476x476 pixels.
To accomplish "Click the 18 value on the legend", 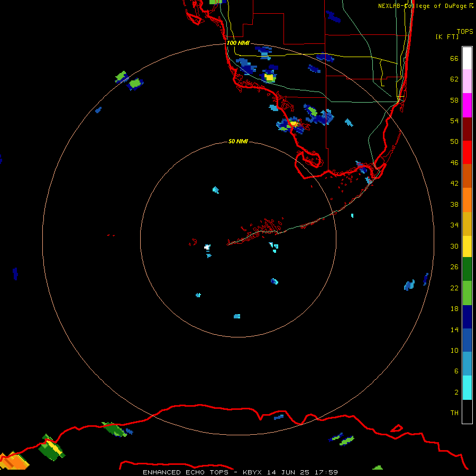I will pyautogui.click(x=454, y=308).
